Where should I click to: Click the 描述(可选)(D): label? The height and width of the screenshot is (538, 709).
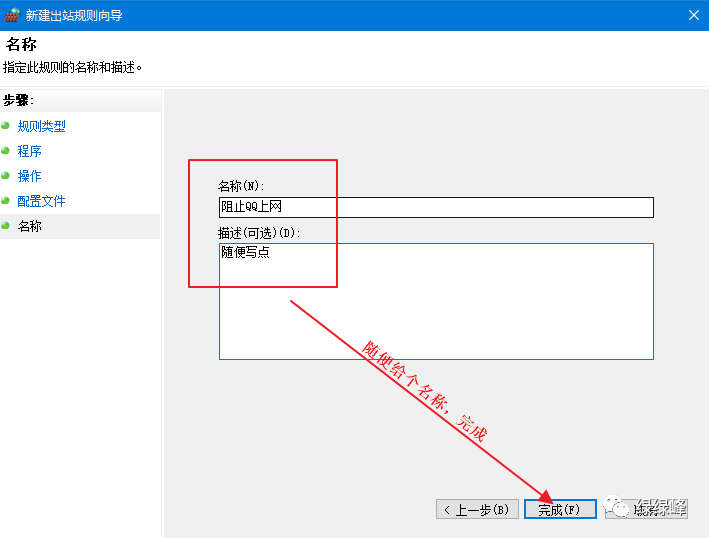coord(259,233)
